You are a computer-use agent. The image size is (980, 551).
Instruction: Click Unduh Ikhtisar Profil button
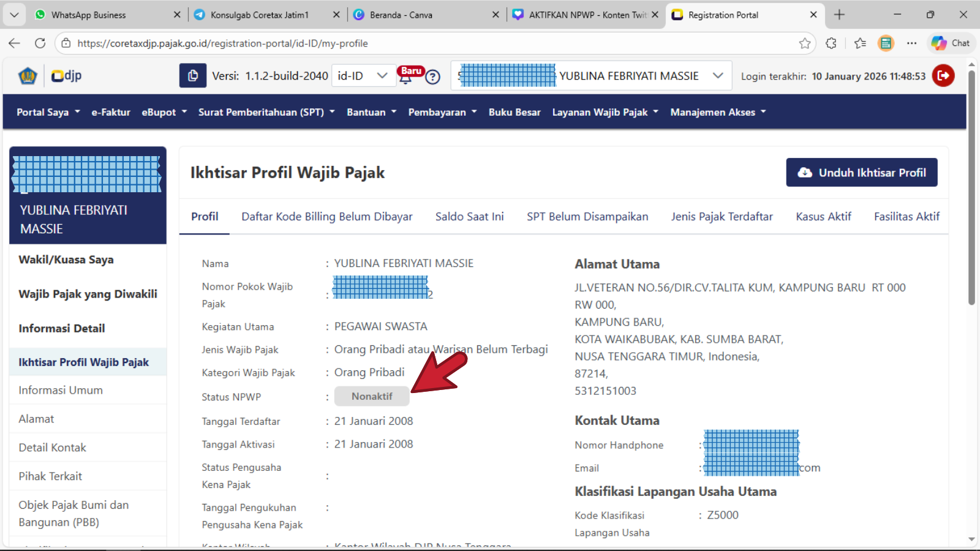pyautogui.click(x=861, y=173)
